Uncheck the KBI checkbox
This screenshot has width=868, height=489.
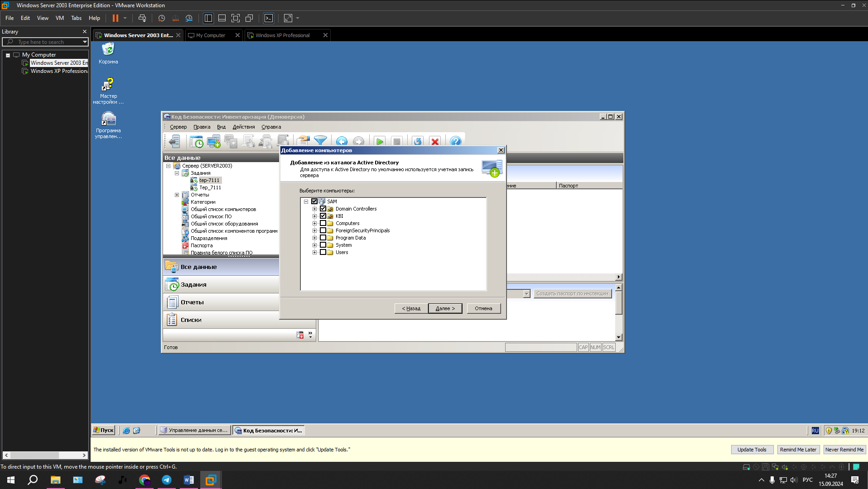coord(323,216)
